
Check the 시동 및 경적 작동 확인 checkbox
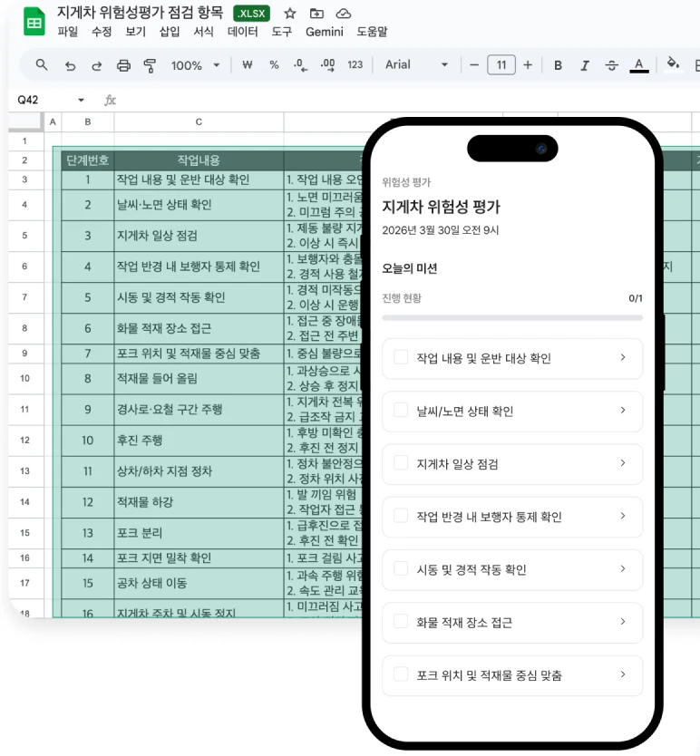point(401,568)
